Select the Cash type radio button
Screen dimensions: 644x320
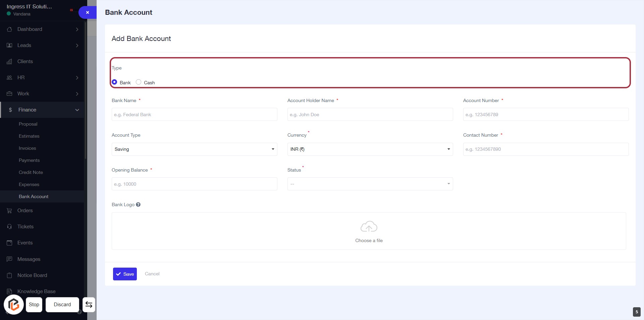[139, 82]
